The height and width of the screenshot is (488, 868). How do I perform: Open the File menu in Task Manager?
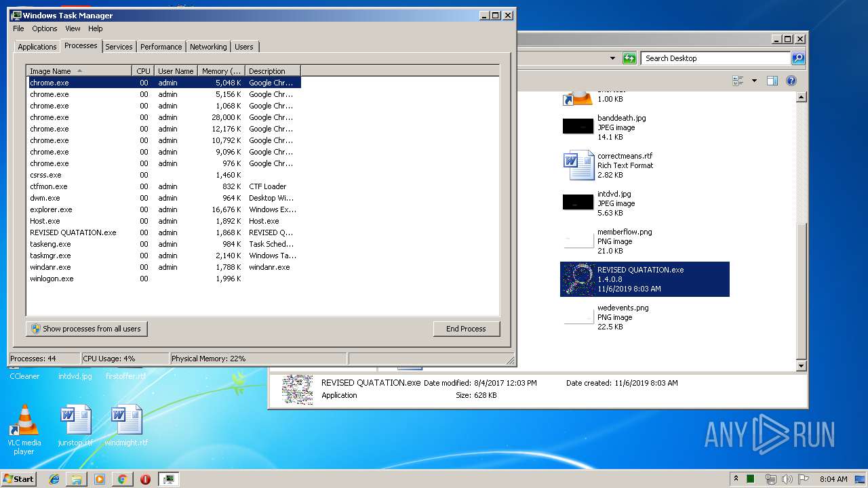18,28
